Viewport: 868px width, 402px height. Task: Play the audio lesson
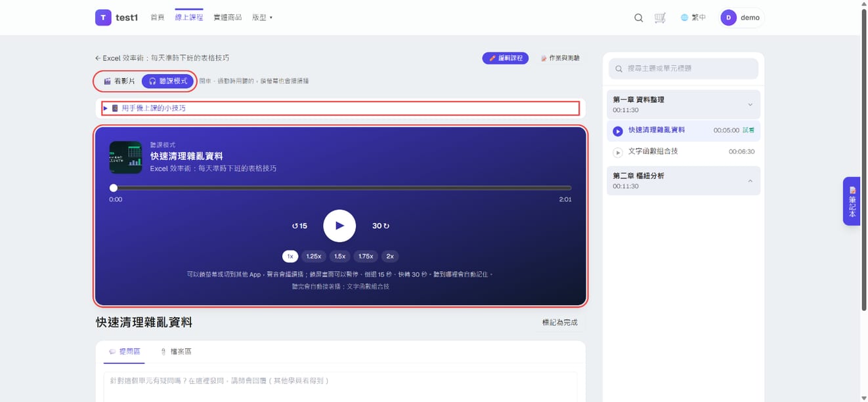(x=339, y=226)
